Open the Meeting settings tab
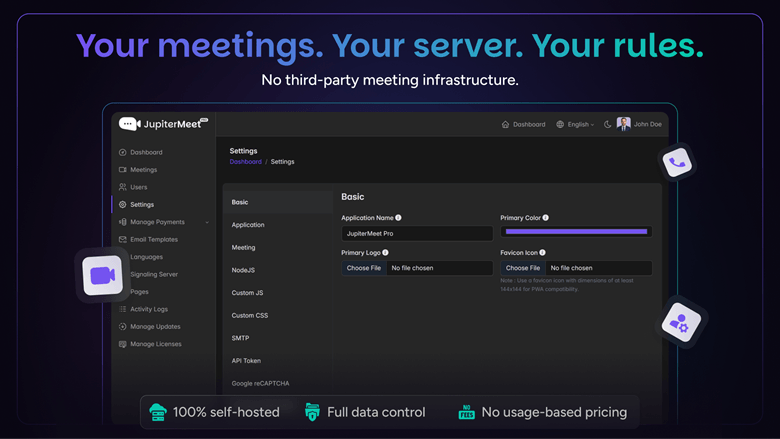 pos(278,247)
